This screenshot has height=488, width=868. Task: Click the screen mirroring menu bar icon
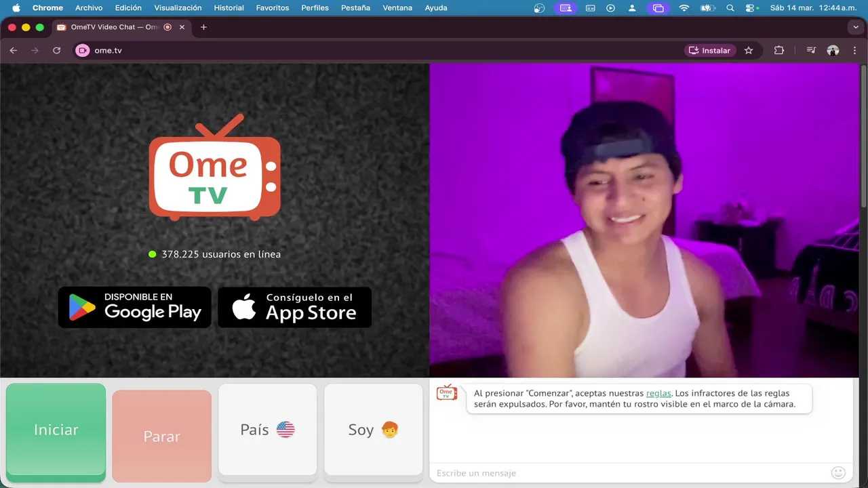coord(657,8)
